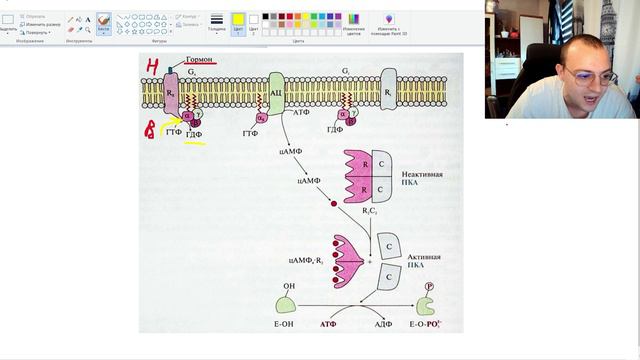
Task: Pick the orange palette swatch
Action: tap(298, 16)
